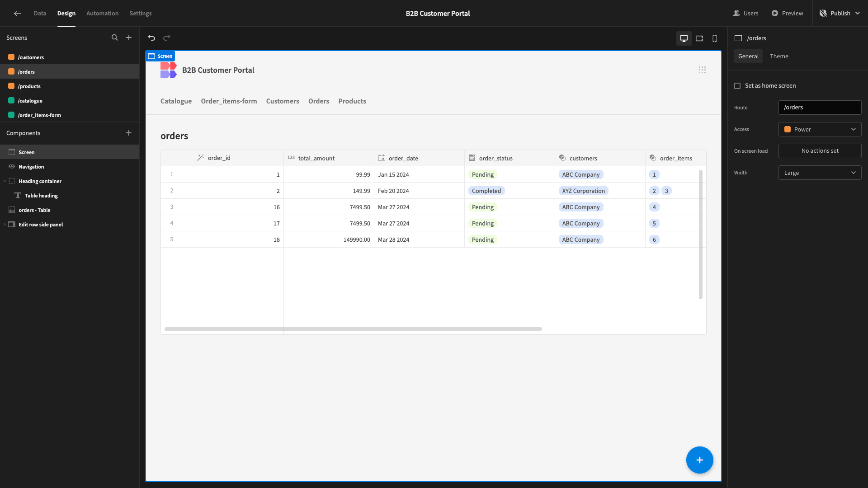Select the /catalogue screen

[70, 101]
